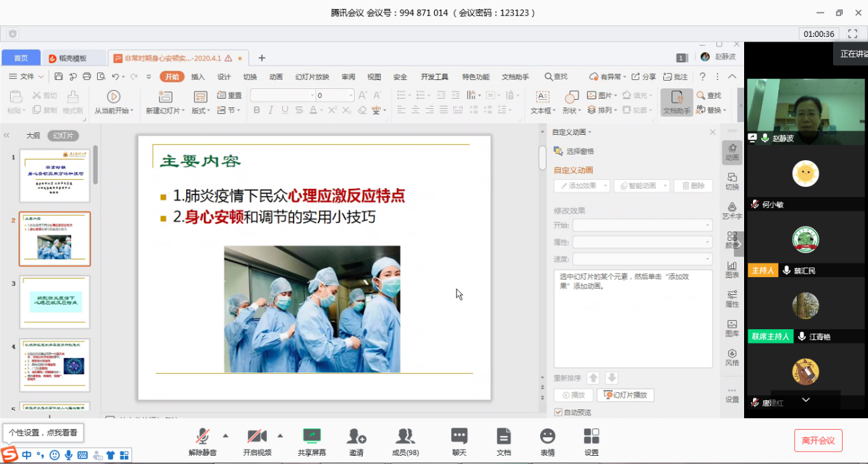Click the 分享 share button in ribbon
Viewport: 868px width, 464px height.
(x=643, y=77)
